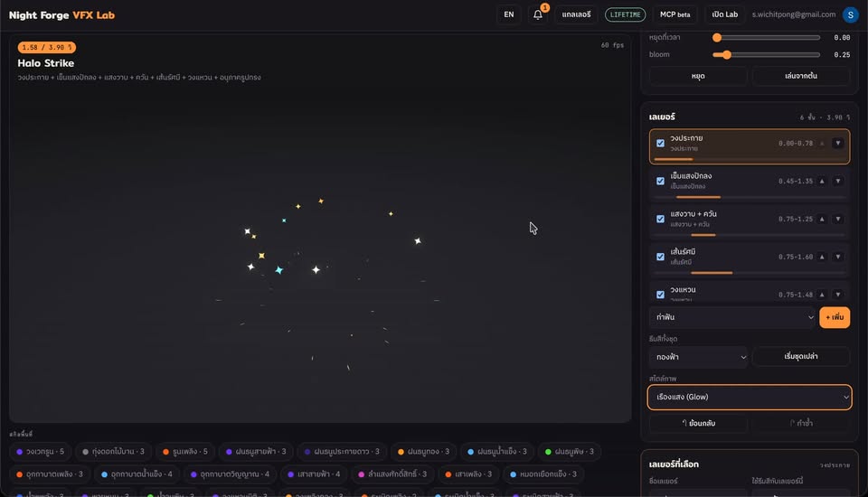The image size is (868, 497).
Task: Select the ลำแสงศักดิ์สิทธิ์ · 3 preset
Action: (392, 474)
